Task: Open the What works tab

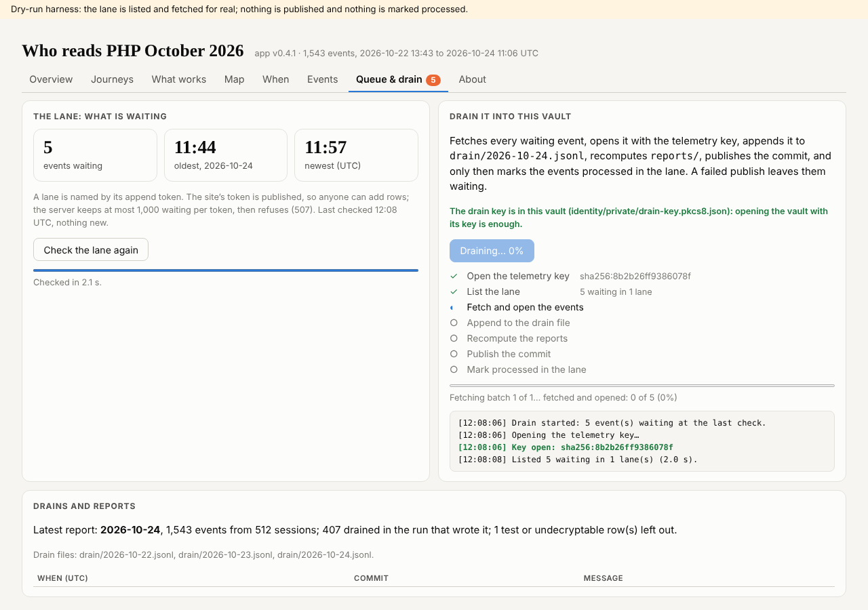Action: (x=178, y=79)
